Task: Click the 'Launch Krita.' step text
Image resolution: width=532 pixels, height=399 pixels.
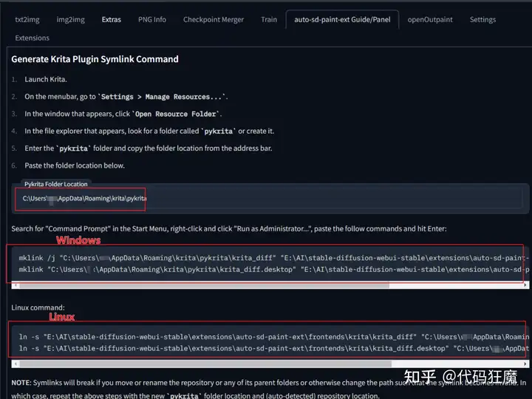Action: (46, 79)
